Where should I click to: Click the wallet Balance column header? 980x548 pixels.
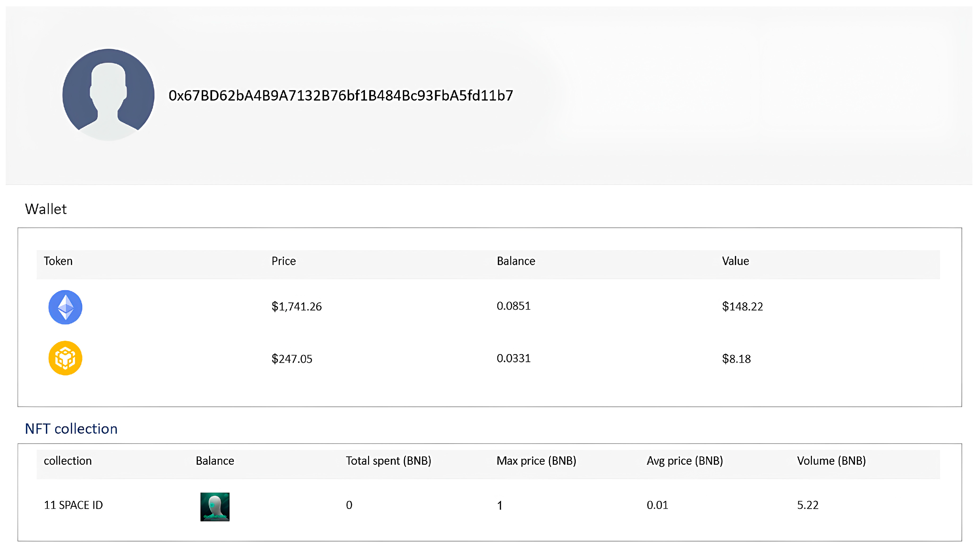click(516, 261)
